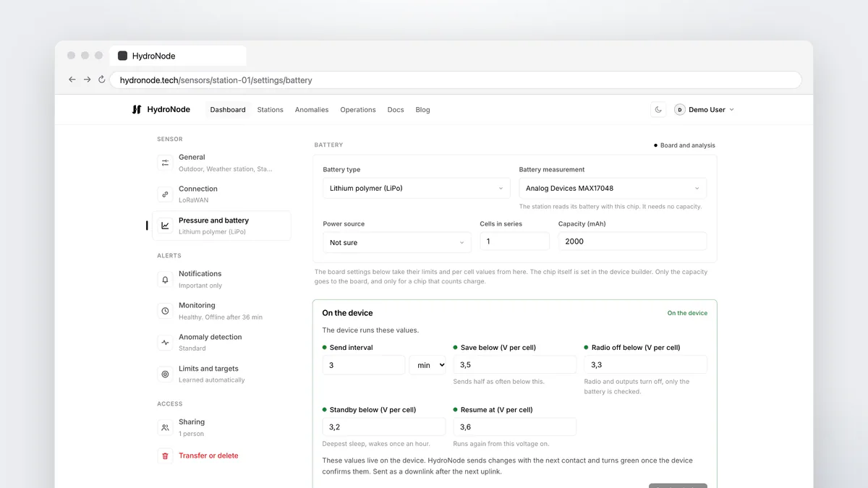Open the Docs link in the navbar

(x=396, y=110)
